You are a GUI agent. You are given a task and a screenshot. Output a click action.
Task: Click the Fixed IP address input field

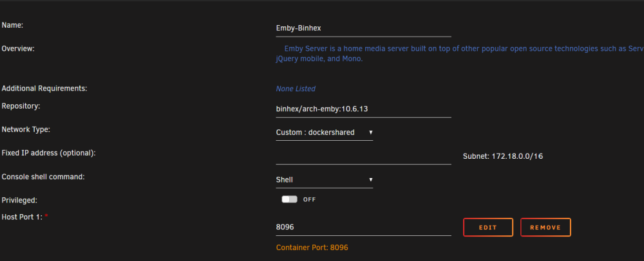tap(363, 156)
